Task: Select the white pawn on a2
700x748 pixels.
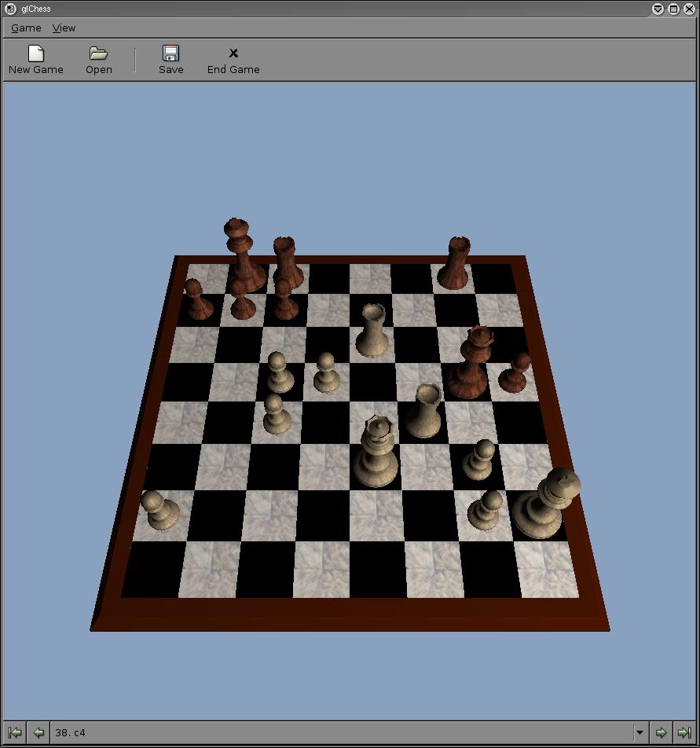Action: [x=160, y=511]
